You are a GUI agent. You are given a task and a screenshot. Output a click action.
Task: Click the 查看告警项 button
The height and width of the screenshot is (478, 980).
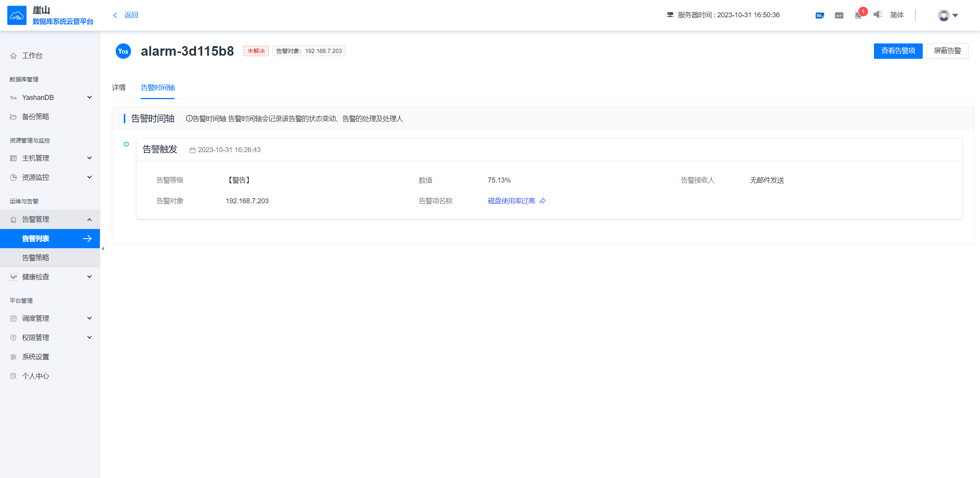(898, 51)
